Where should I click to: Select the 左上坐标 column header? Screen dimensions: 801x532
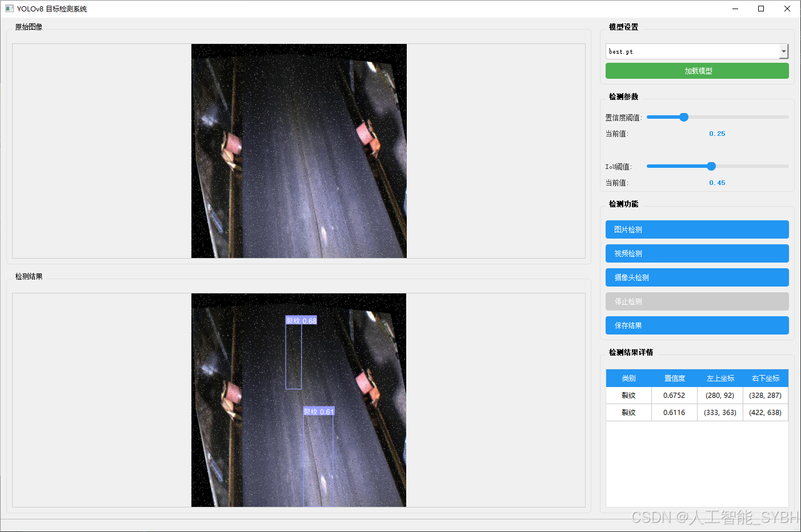click(x=720, y=378)
